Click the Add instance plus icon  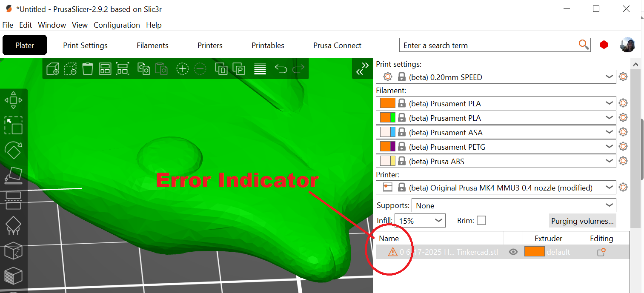point(183,69)
